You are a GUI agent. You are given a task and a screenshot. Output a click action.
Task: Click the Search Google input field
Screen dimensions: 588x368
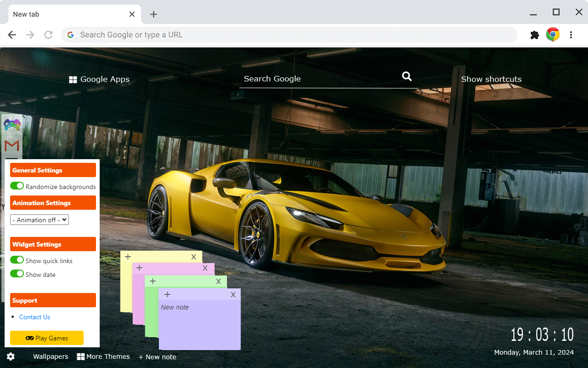[x=317, y=79]
